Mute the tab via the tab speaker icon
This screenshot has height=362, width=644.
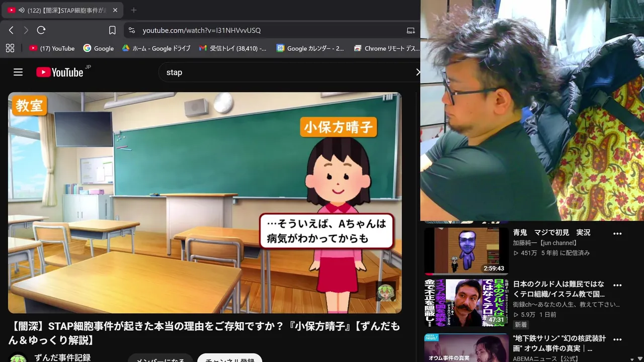click(21, 10)
